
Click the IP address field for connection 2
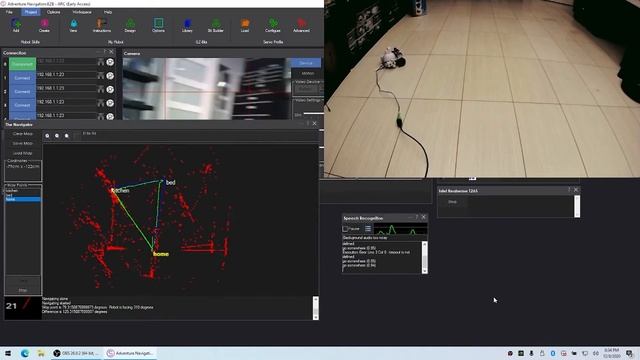point(66,88)
